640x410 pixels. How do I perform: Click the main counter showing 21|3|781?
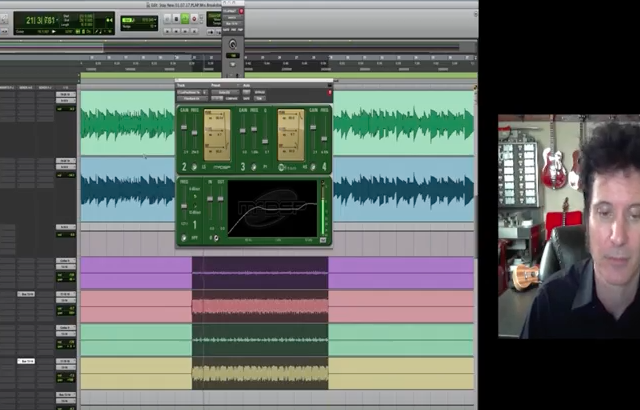tap(40, 20)
